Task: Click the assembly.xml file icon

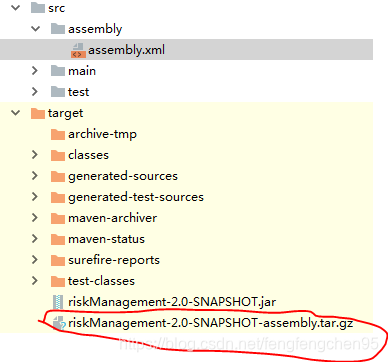Action: pos(78,50)
